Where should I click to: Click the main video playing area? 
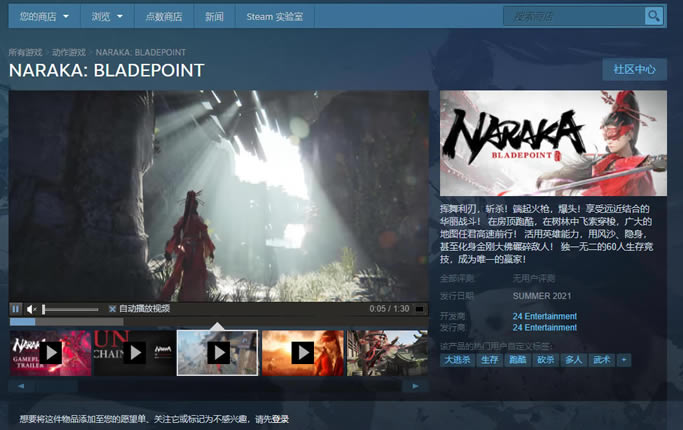(219, 196)
